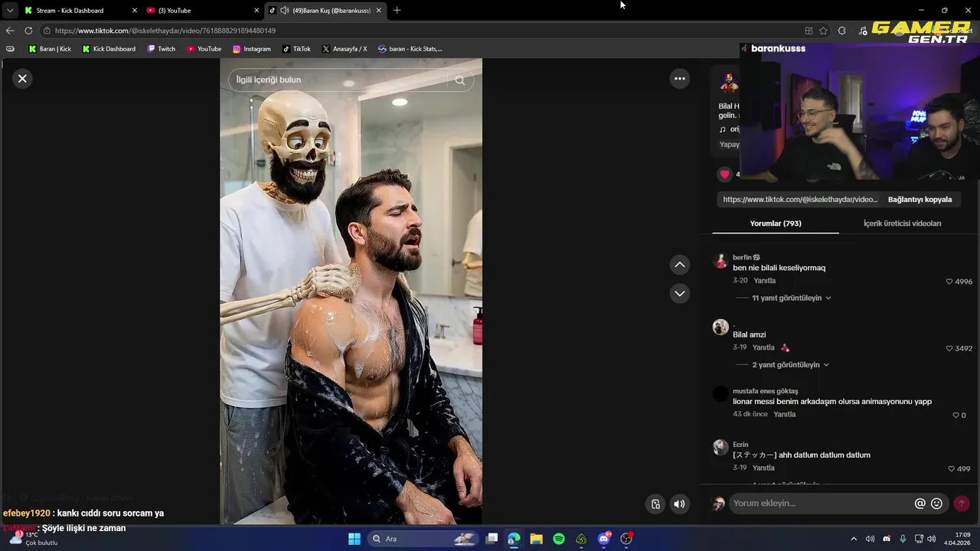The width and height of the screenshot is (980, 551).
Task: Open OBS Studio from the taskbar
Action: [626, 539]
